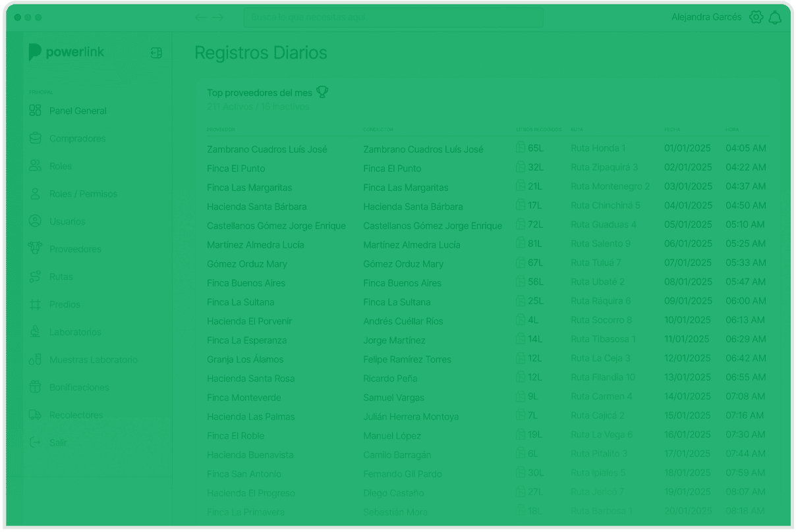The height and width of the screenshot is (532, 796).
Task: Click the Proveedores cow icon
Action: pos(36,249)
